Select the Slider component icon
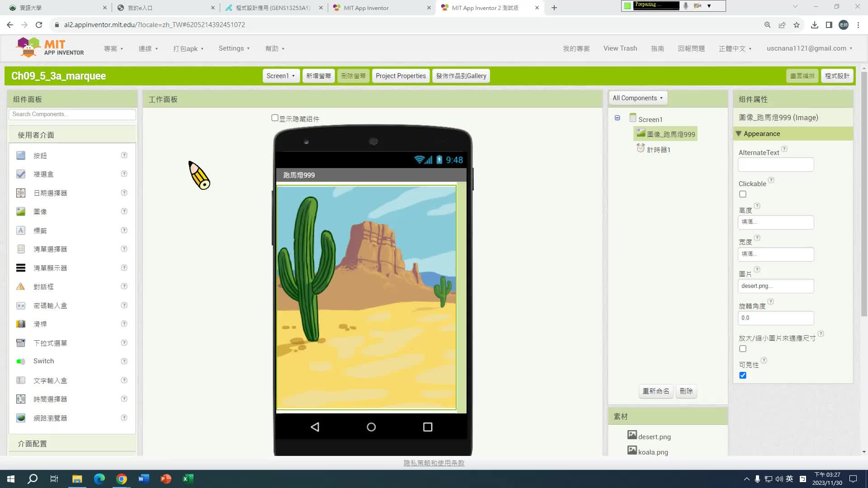The width and height of the screenshot is (868, 488). click(x=21, y=324)
